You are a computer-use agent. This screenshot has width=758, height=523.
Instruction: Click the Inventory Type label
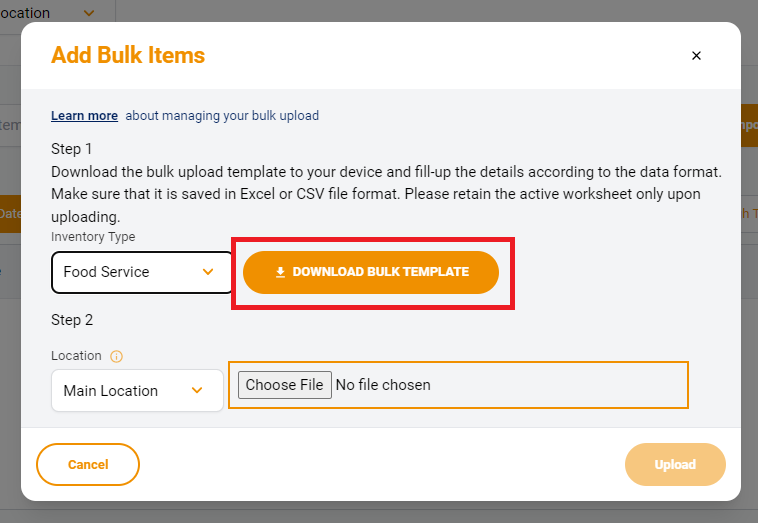tap(93, 237)
